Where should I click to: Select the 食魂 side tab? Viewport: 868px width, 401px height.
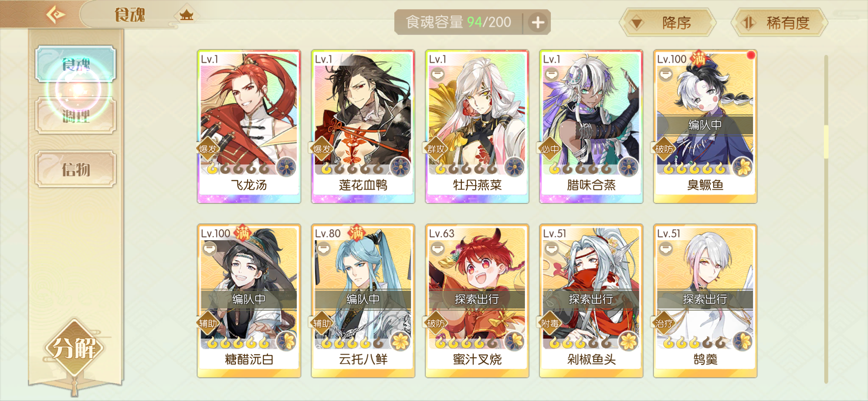click(x=76, y=64)
